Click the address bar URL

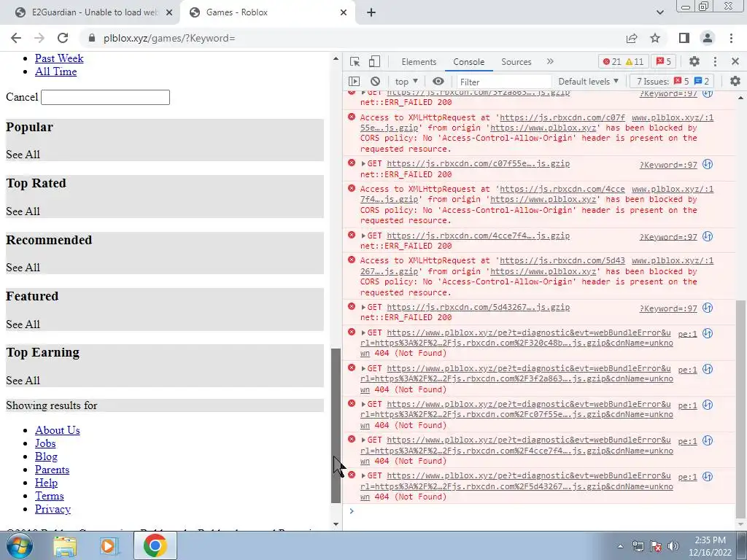(169, 38)
